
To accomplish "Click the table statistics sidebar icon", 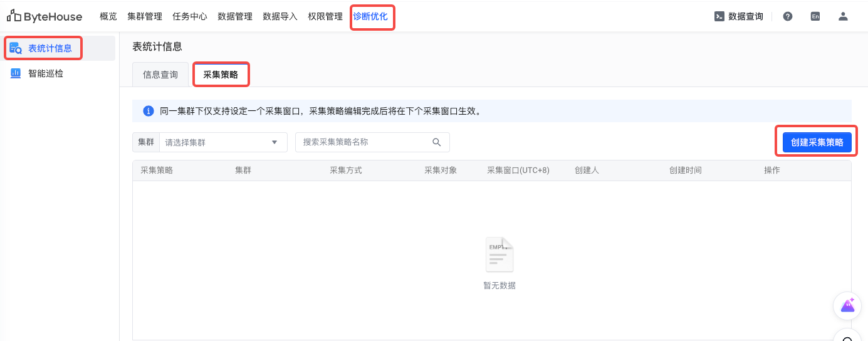I will pos(16,48).
